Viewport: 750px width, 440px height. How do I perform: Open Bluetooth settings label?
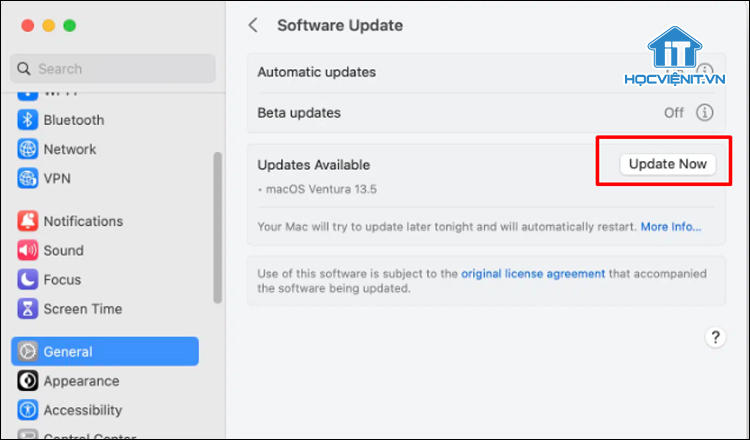(74, 120)
